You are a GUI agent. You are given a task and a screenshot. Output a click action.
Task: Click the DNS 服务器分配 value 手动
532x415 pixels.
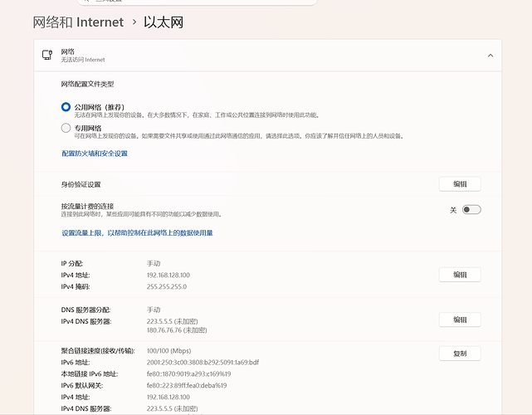pyautogui.click(x=154, y=310)
